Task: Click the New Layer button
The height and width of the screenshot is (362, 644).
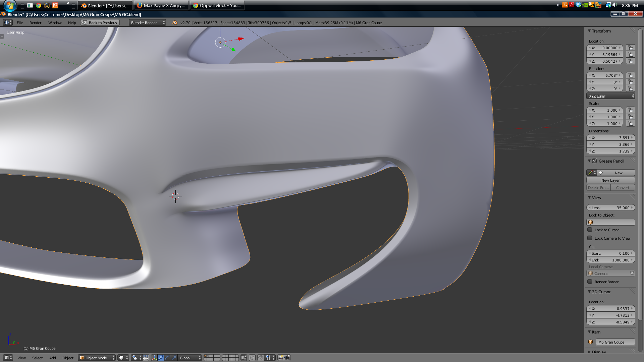Action: (x=611, y=180)
